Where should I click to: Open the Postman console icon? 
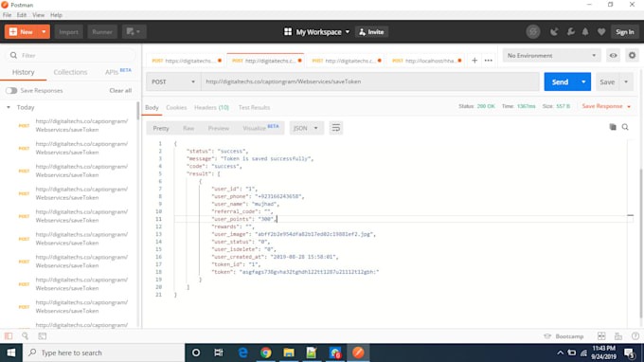43,336
